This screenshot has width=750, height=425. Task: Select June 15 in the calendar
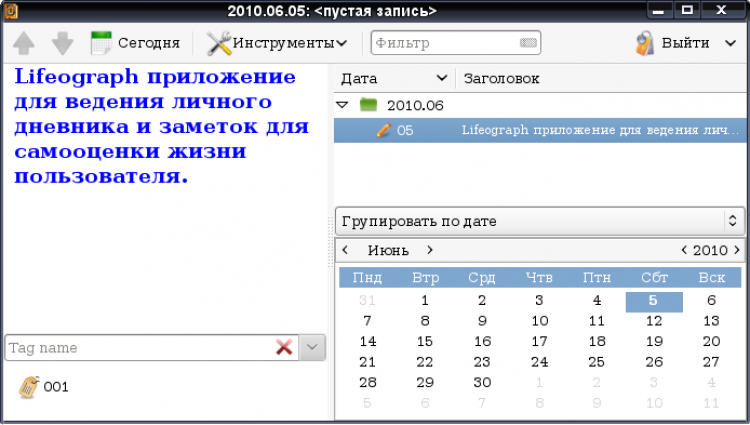(425, 341)
